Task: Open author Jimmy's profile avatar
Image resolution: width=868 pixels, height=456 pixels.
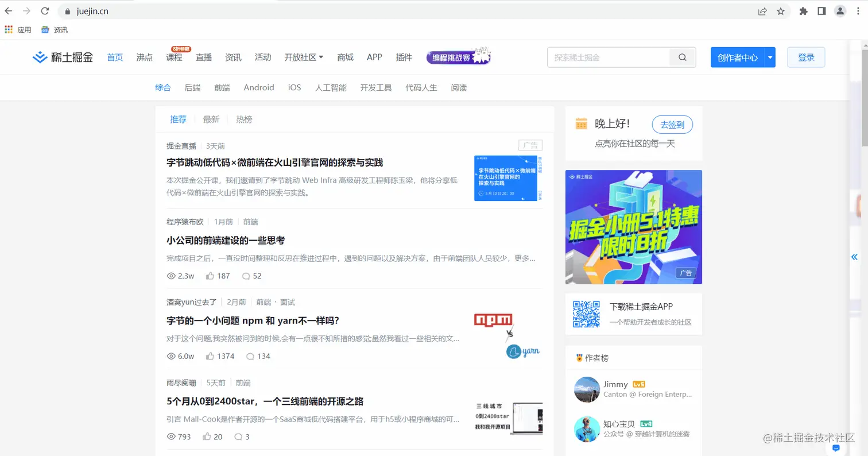Action: click(587, 390)
